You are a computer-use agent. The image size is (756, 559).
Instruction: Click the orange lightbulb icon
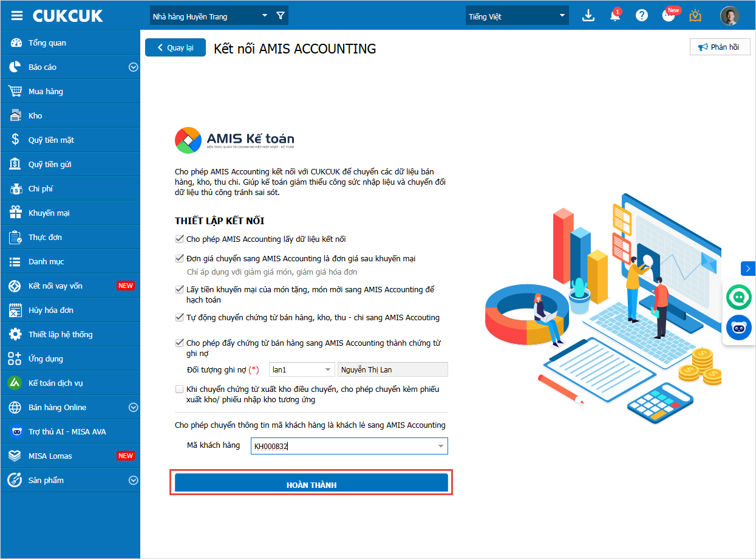696,16
